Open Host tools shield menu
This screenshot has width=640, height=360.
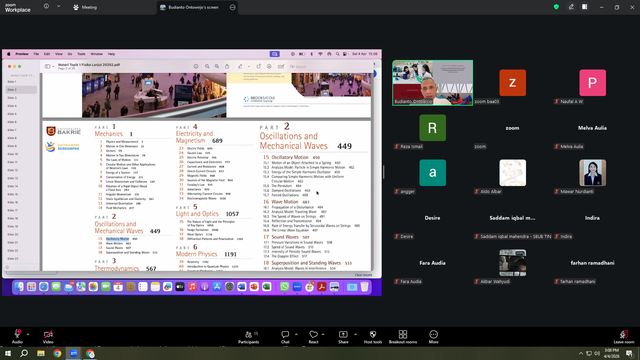pyautogui.click(x=373, y=337)
